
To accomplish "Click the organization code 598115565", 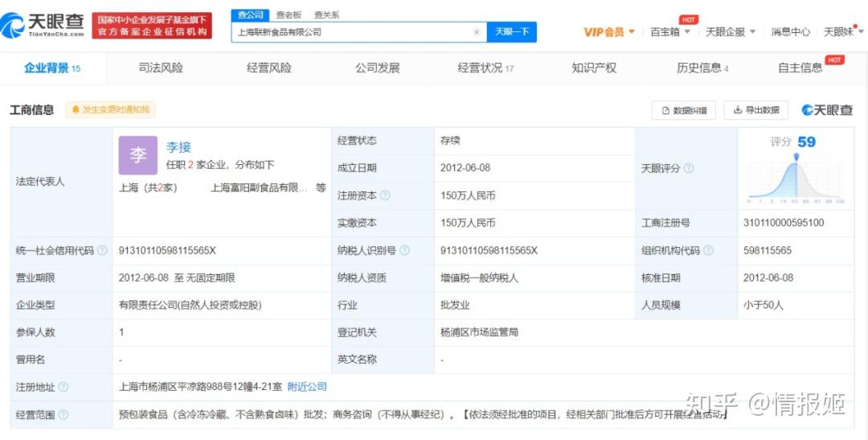I will pyautogui.click(x=768, y=250).
